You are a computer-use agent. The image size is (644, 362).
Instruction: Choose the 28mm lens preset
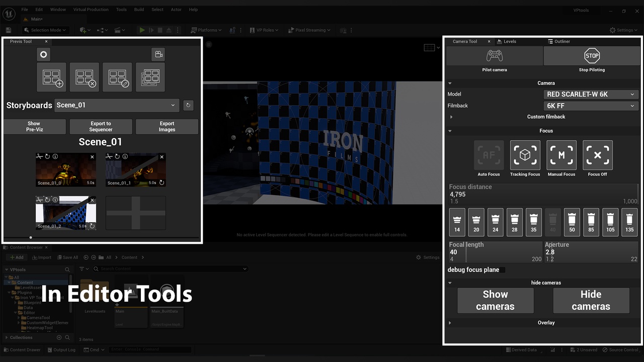(514, 222)
